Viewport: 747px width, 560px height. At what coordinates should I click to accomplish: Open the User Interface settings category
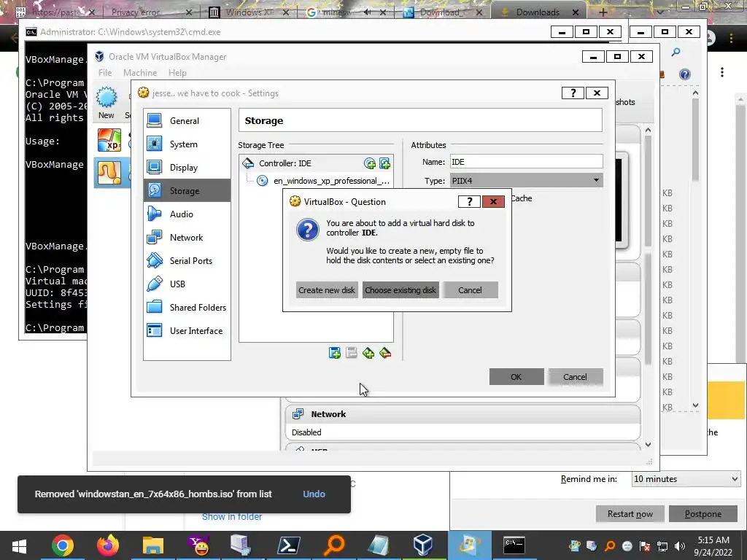[x=187, y=331]
